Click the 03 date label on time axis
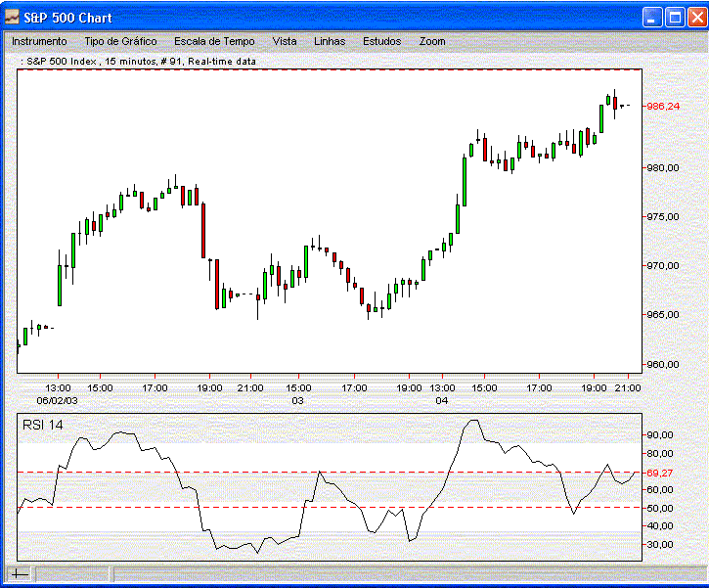 tap(297, 400)
